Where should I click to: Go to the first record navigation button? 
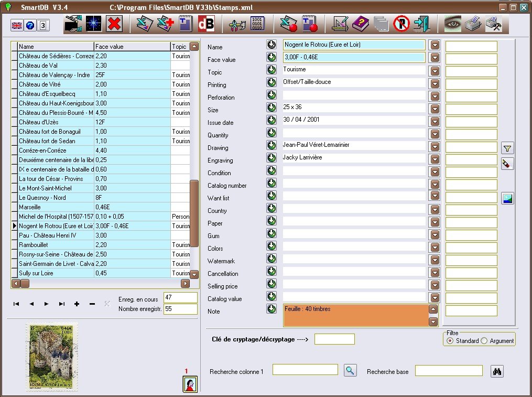coord(16,304)
